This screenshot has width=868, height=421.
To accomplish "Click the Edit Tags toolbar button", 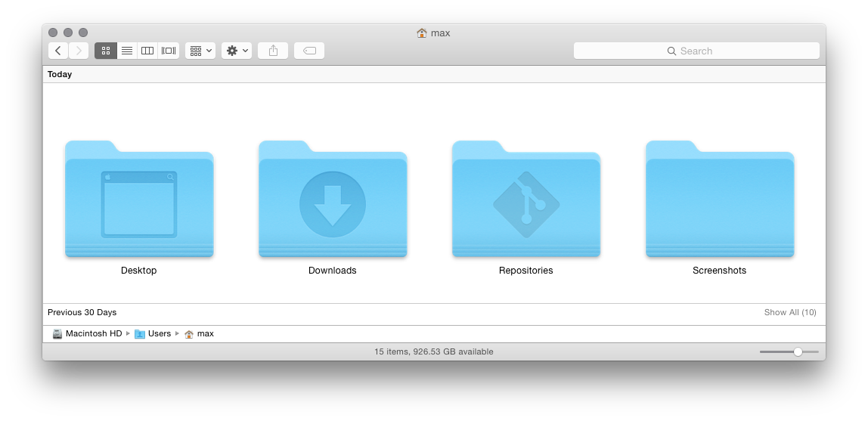I will (309, 51).
